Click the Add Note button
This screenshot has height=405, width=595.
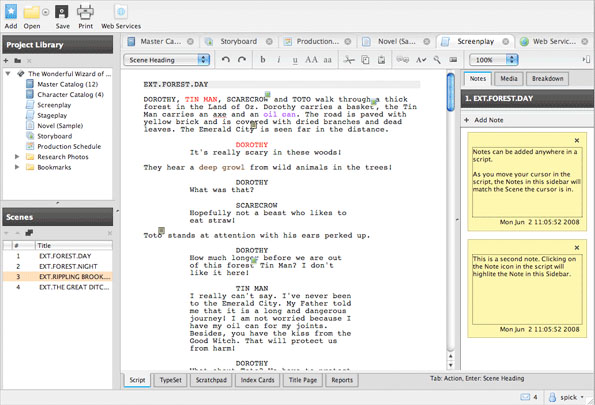pos(484,120)
